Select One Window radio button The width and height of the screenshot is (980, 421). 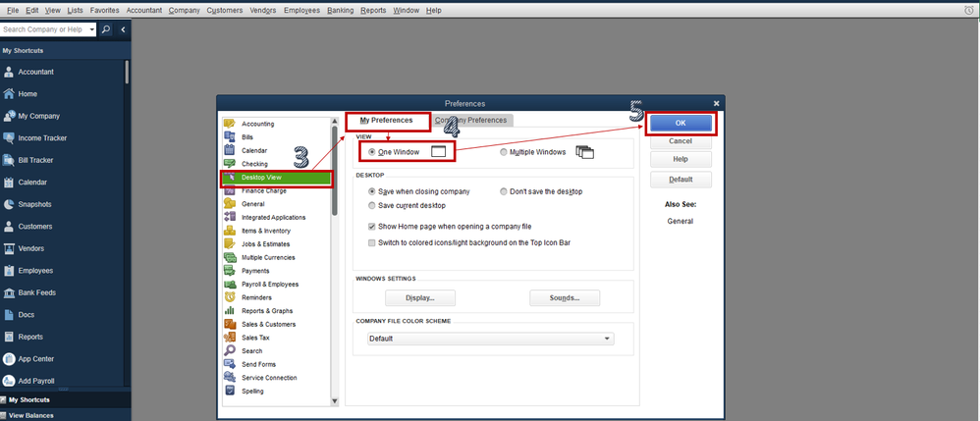(372, 152)
